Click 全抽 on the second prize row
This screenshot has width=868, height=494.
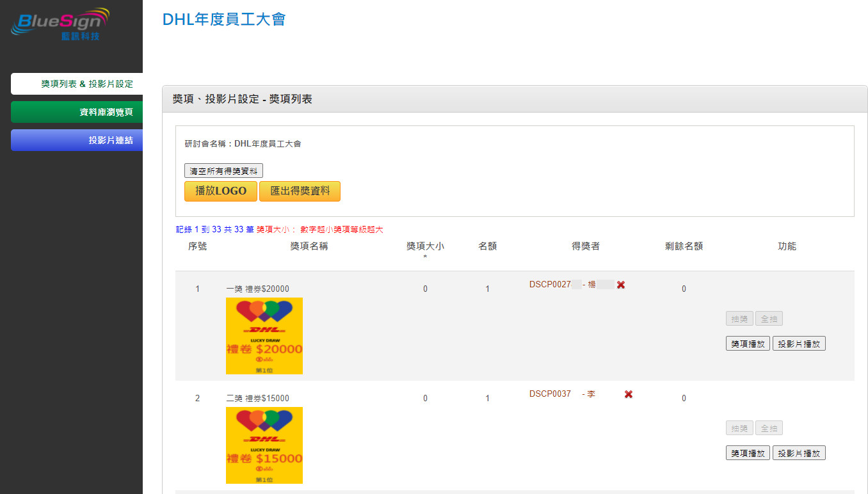pyautogui.click(x=769, y=427)
